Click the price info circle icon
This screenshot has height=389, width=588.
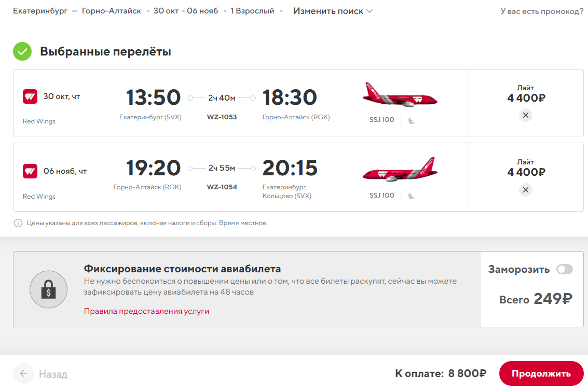(x=18, y=223)
